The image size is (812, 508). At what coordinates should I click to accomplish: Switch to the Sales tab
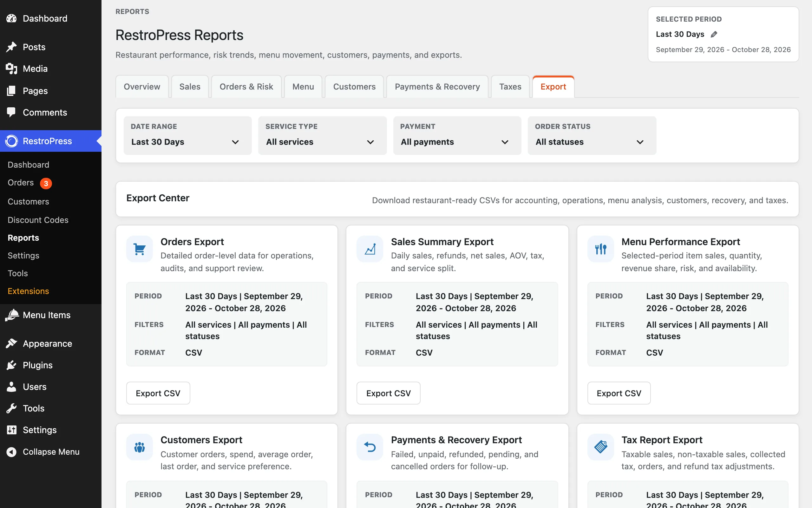pyautogui.click(x=190, y=87)
